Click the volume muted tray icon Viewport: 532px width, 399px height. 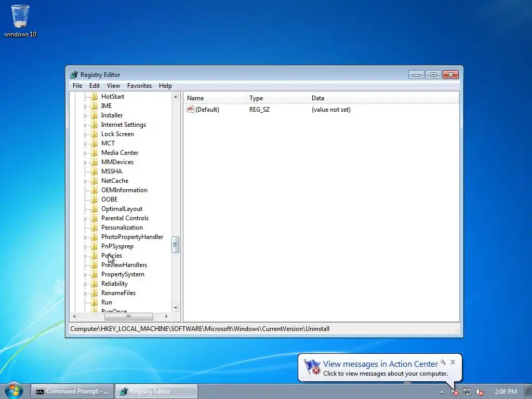[480, 392]
